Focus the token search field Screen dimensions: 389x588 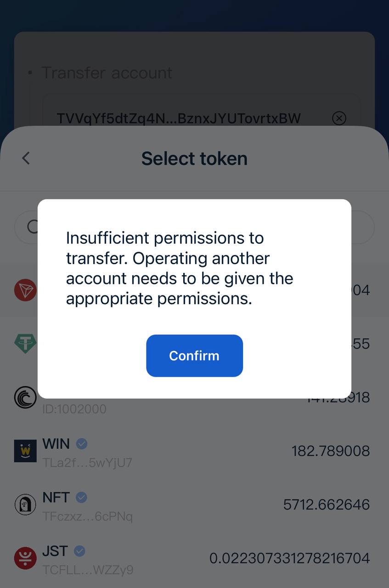pyautogui.click(x=194, y=227)
